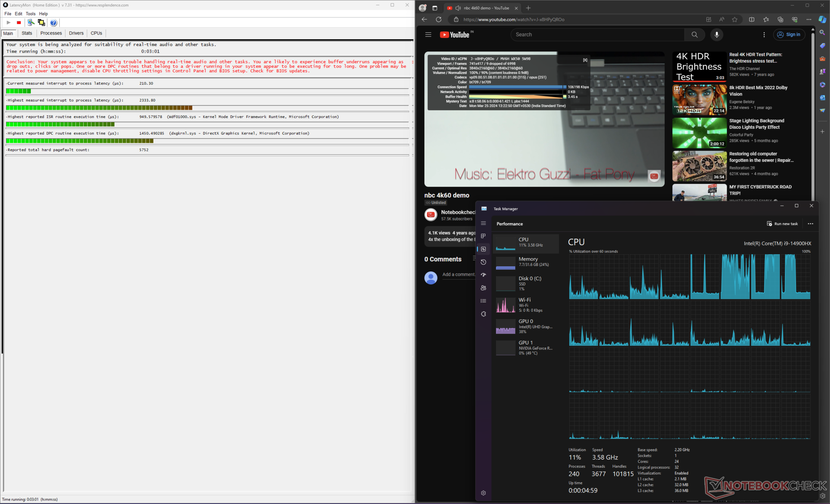Click the red Stop monitoring button
Image resolution: width=830 pixels, height=504 pixels.
coord(19,22)
